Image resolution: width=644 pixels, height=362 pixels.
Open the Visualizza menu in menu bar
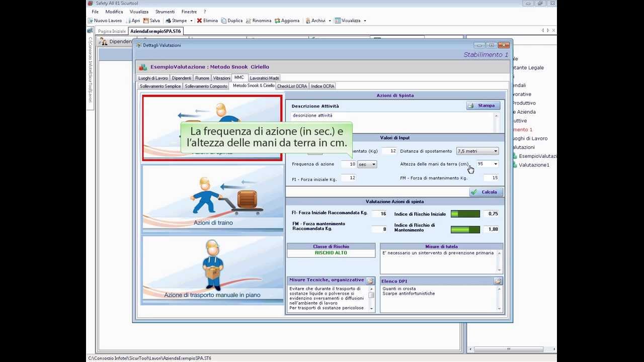139,12
